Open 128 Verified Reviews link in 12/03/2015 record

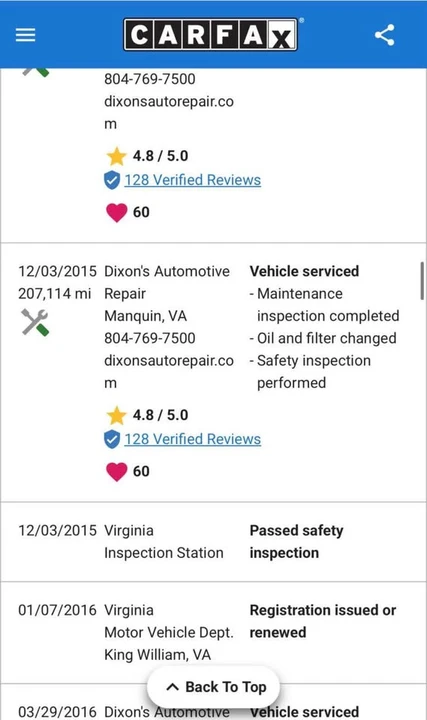(x=192, y=439)
